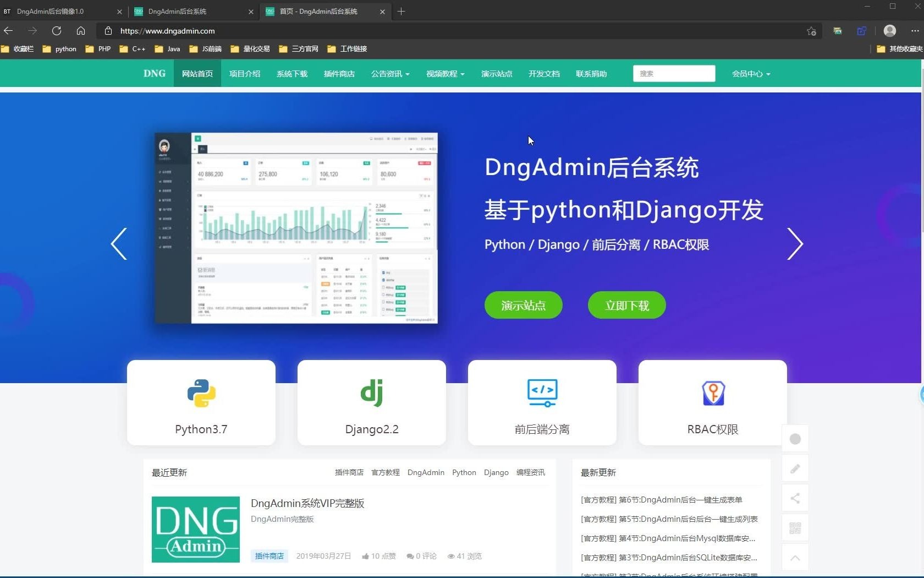Viewport: 924px width, 578px height.
Task: Expand the 会员中心 dropdown
Action: tap(751, 74)
